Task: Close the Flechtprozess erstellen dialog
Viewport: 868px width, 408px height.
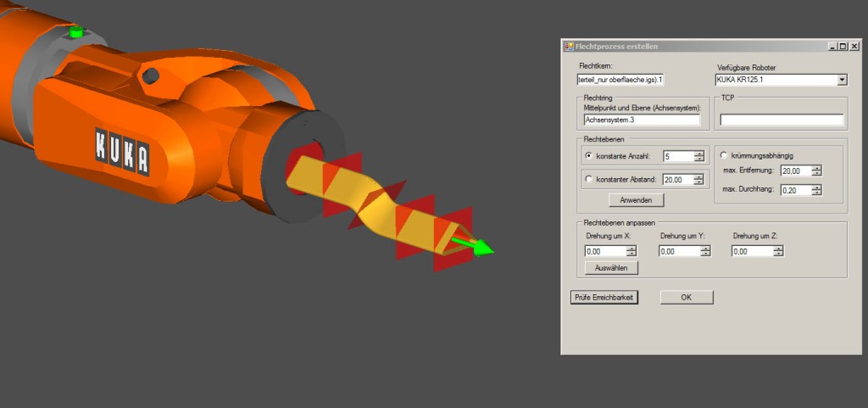Action: (854, 46)
